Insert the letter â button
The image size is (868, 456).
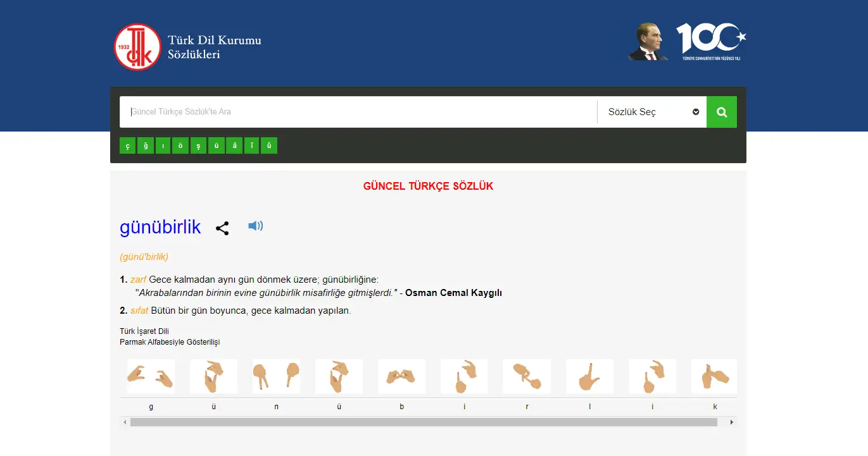point(234,146)
